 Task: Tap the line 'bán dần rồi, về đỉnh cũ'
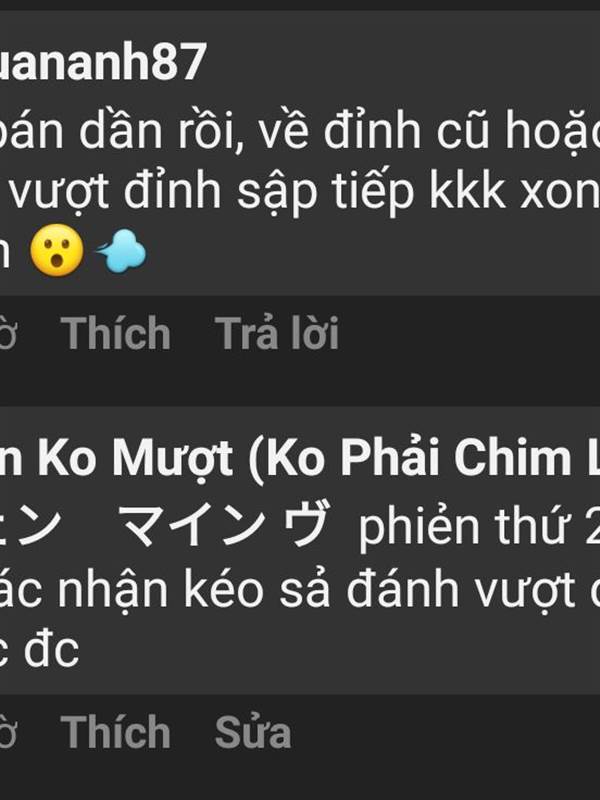pos(248,131)
